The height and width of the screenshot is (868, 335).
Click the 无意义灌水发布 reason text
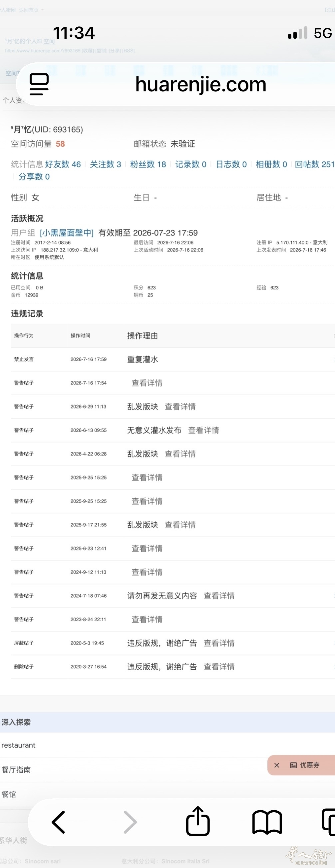coord(155,430)
